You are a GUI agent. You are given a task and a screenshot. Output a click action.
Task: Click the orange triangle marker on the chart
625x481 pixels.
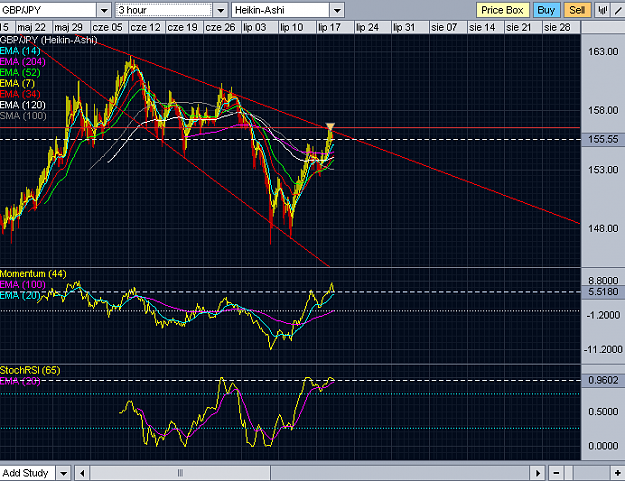[x=330, y=127]
